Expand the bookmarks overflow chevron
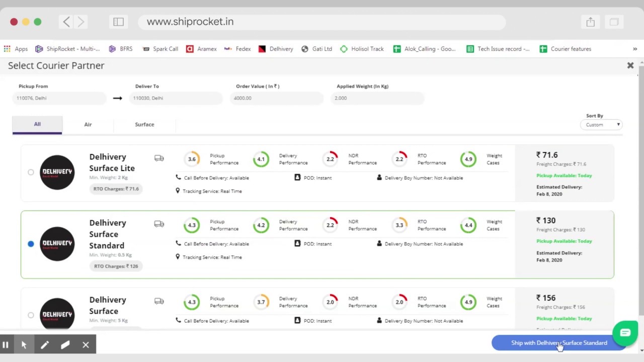The height and width of the screenshot is (362, 644). [635, 49]
